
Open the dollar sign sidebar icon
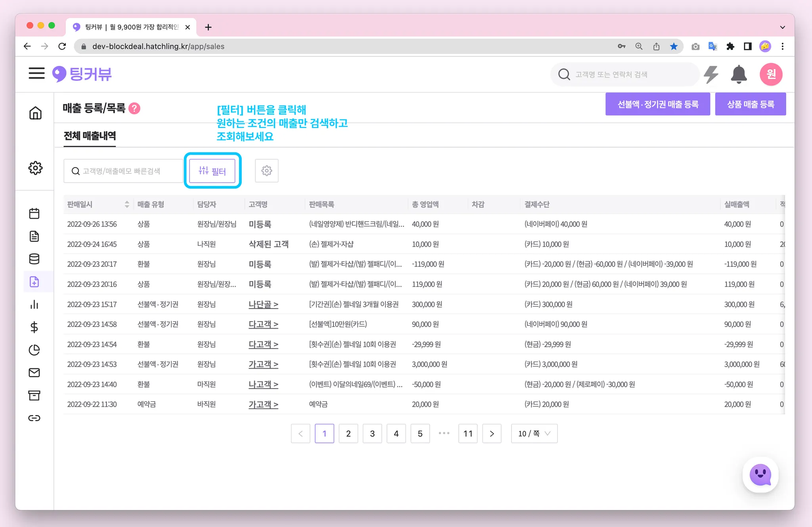(34, 327)
